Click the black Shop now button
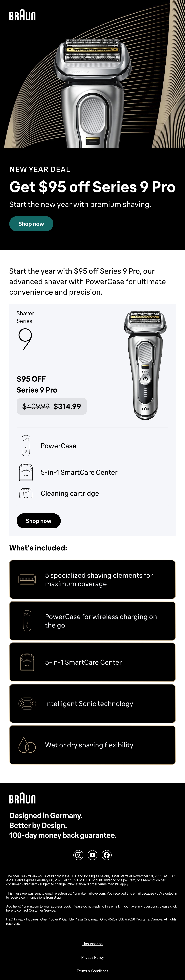Viewport: 185px width, 980px height. (x=38, y=521)
